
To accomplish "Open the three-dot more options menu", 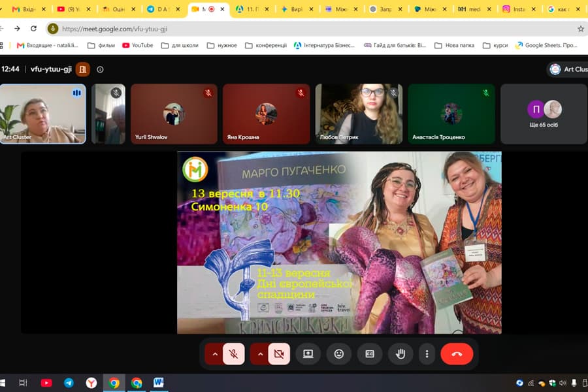I will pos(427,353).
